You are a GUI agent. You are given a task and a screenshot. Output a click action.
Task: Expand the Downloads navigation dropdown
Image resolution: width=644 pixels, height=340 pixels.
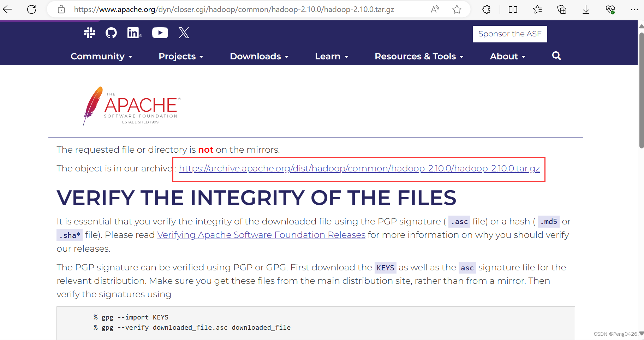259,56
